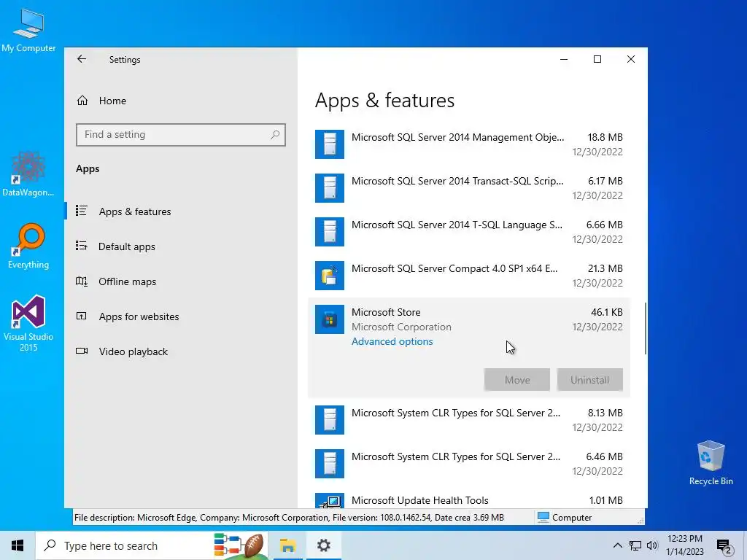Open My Computer desktop icon
Screen dimensions: 747x560
28,31
